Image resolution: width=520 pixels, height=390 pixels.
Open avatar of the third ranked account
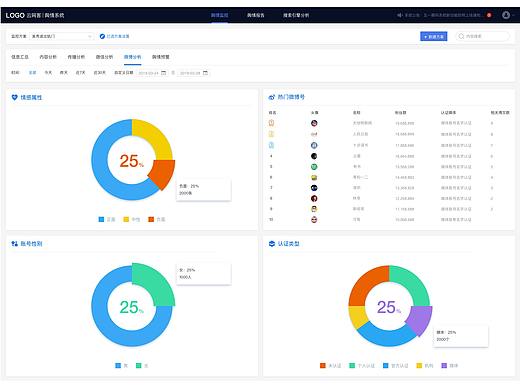click(314, 145)
